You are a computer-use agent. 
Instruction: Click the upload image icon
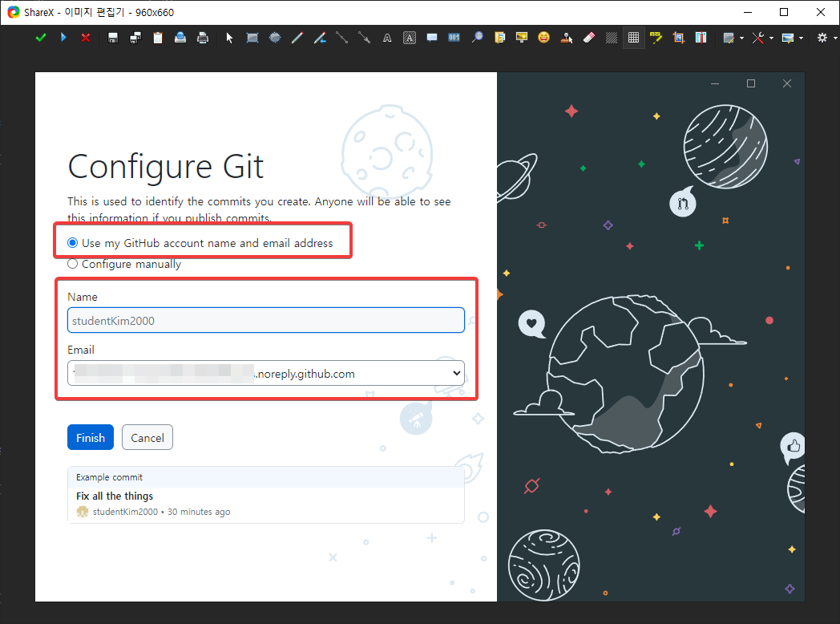[x=180, y=38]
